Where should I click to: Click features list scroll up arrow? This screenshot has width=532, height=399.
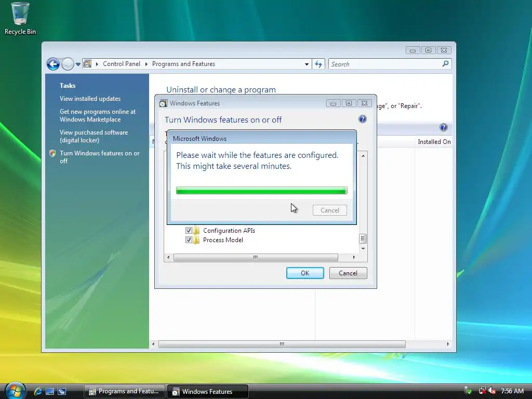(363, 156)
